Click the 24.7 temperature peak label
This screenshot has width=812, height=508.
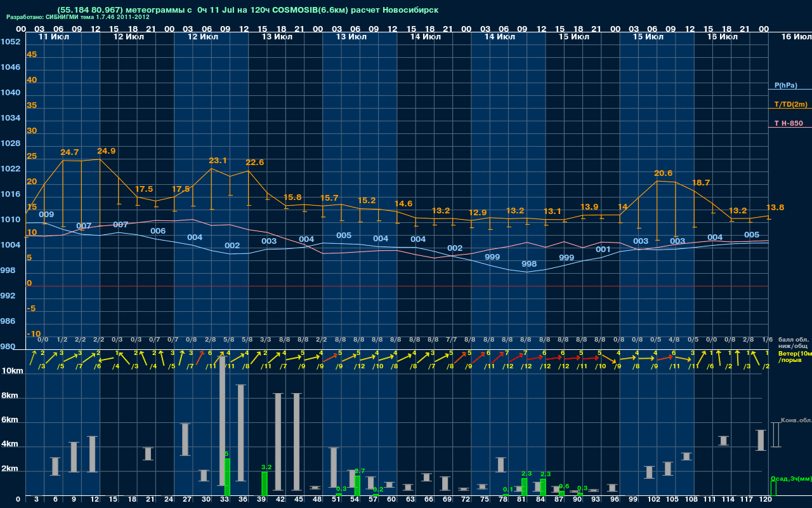coord(70,152)
